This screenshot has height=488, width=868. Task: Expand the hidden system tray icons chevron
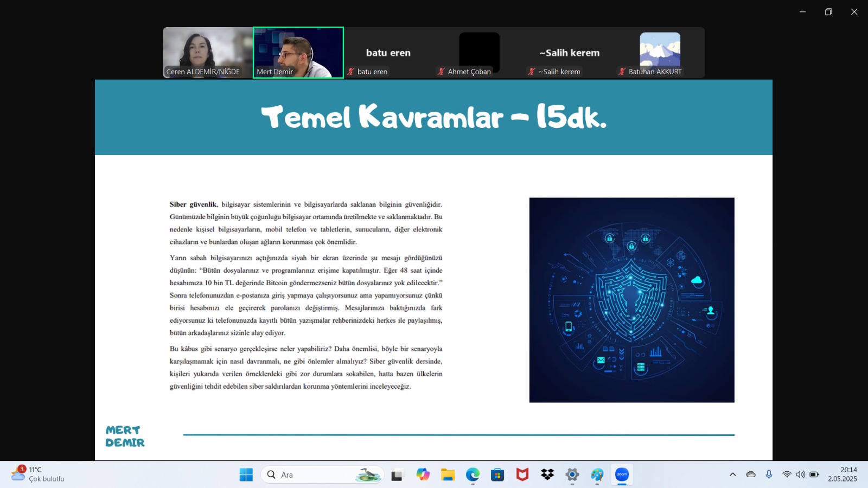pos(732,474)
